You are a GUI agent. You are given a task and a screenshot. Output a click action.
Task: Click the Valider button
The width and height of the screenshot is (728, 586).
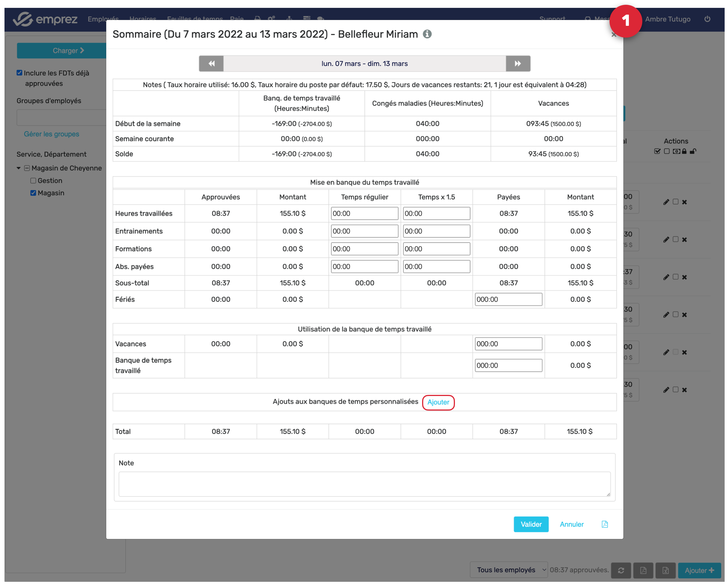[x=531, y=524]
